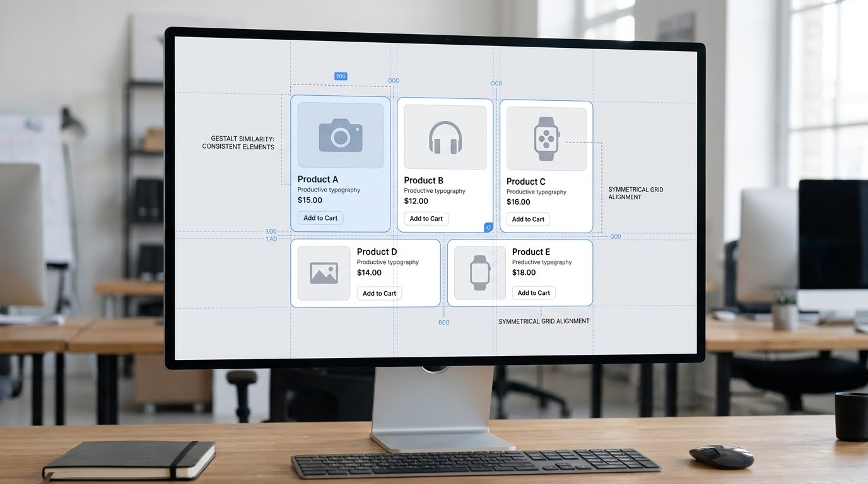Click the image placeholder icon in Product D
The height and width of the screenshot is (484, 868).
324,273
